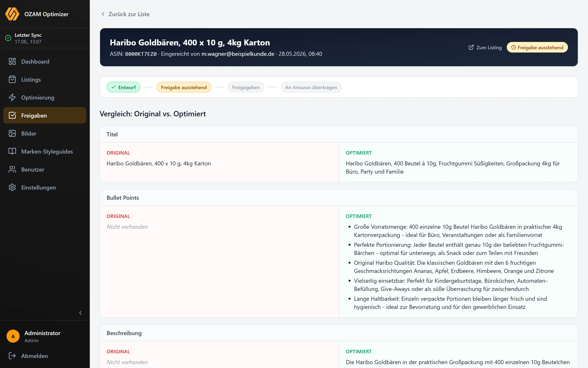This screenshot has width=588, height=368.
Task: Click the Freigabe ausstehend header badge
Action: tap(537, 47)
